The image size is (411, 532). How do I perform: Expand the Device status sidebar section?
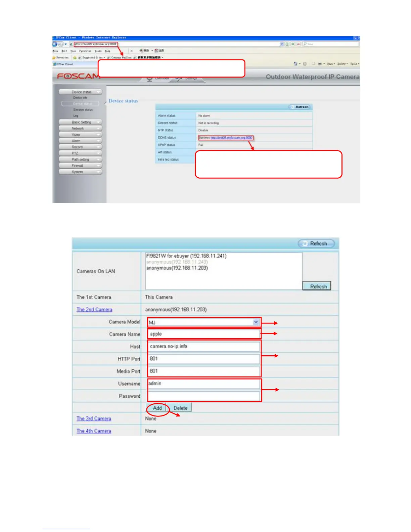point(81,92)
